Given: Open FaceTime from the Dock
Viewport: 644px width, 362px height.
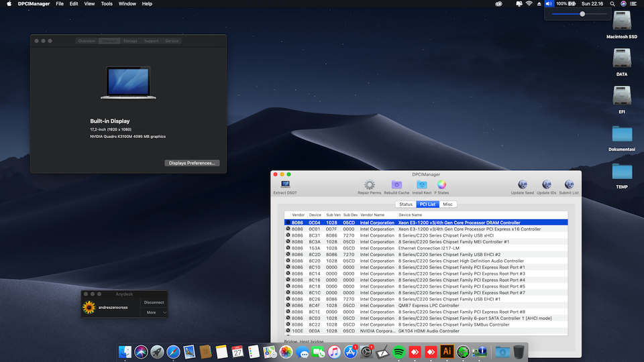Looking at the screenshot, I should point(318,352).
